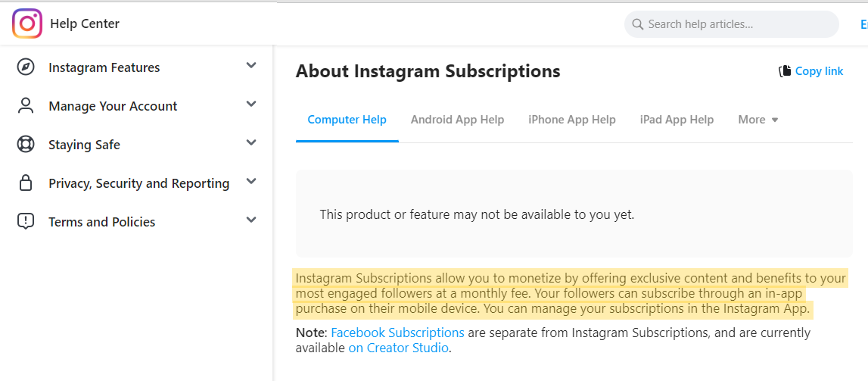Click the alert bubble icon beside Terms
The height and width of the screenshot is (381, 868).
coord(26,222)
